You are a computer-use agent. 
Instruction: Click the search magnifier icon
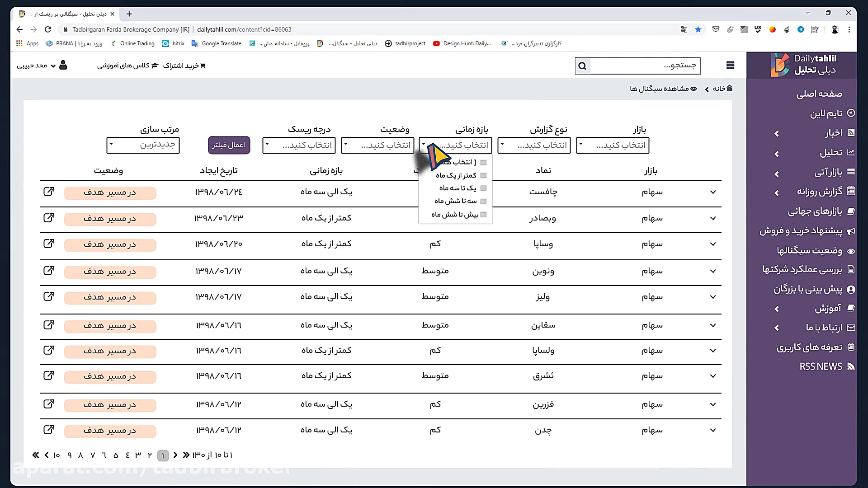pyautogui.click(x=582, y=66)
